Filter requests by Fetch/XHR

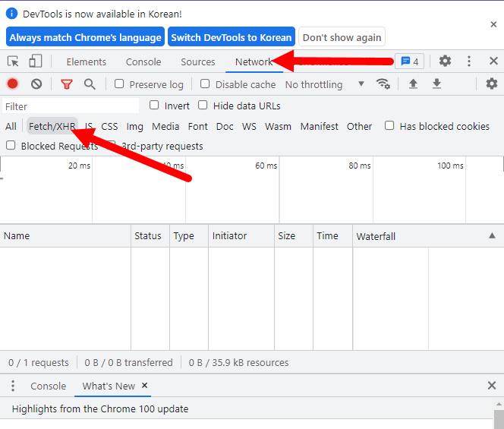[52, 126]
